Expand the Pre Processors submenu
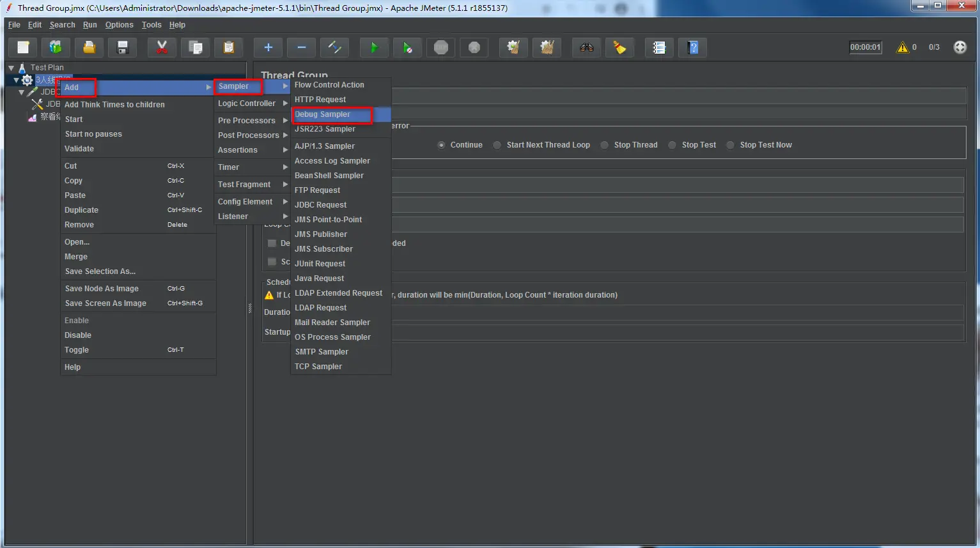Screen dimensions: 980x548 253,121
